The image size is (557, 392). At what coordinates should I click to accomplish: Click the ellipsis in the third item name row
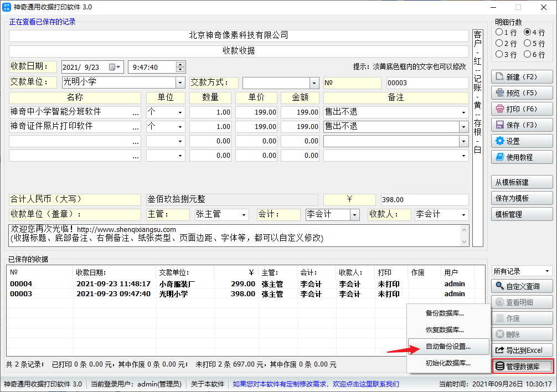coord(135,142)
